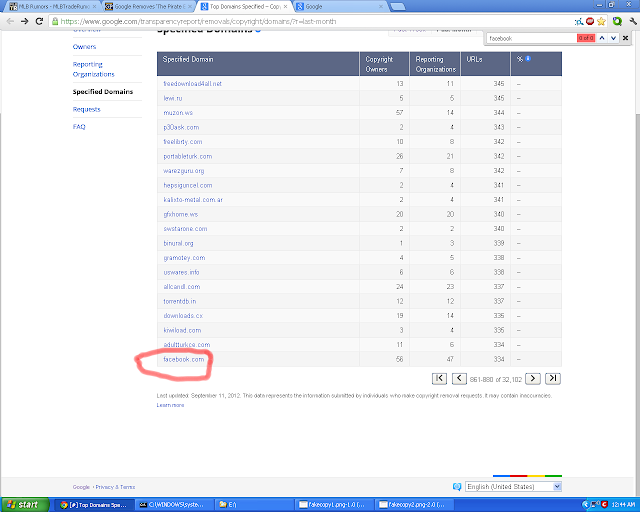This screenshot has width=640, height=512.
Task: Open the muzon.ws domain link
Action: click(x=178, y=113)
